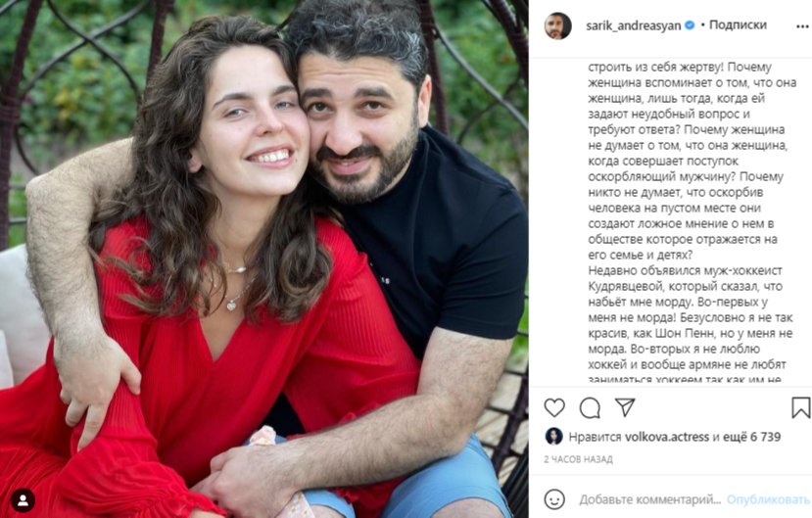Focus the Добавьте комментарий input field
The height and width of the screenshot is (518, 812).
tap(650, 500)
